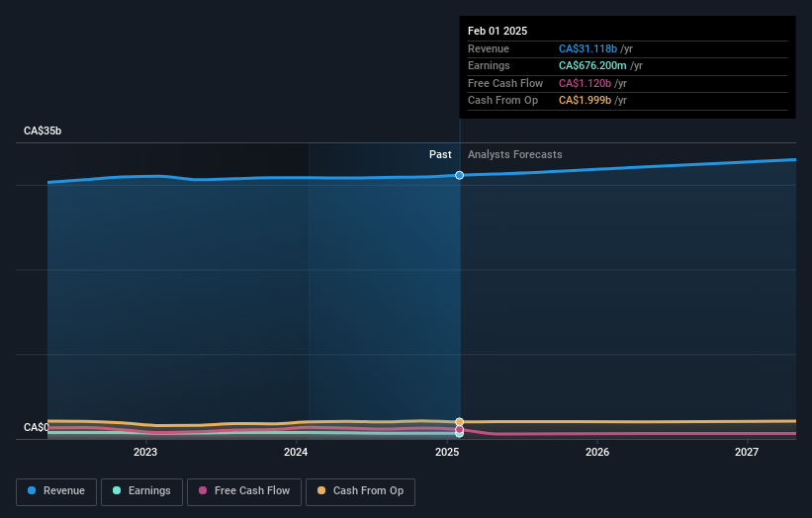The width and height of the screenshot is (812, 518).
Task: Click the CA$35b y-axis label
Action: pyautogui.click(x=43, y=130)
